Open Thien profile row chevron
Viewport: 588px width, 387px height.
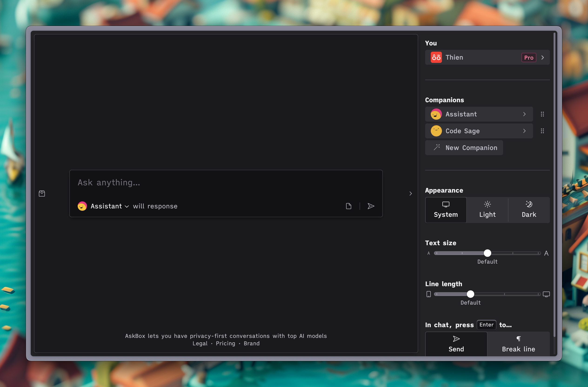pos(542,58)
